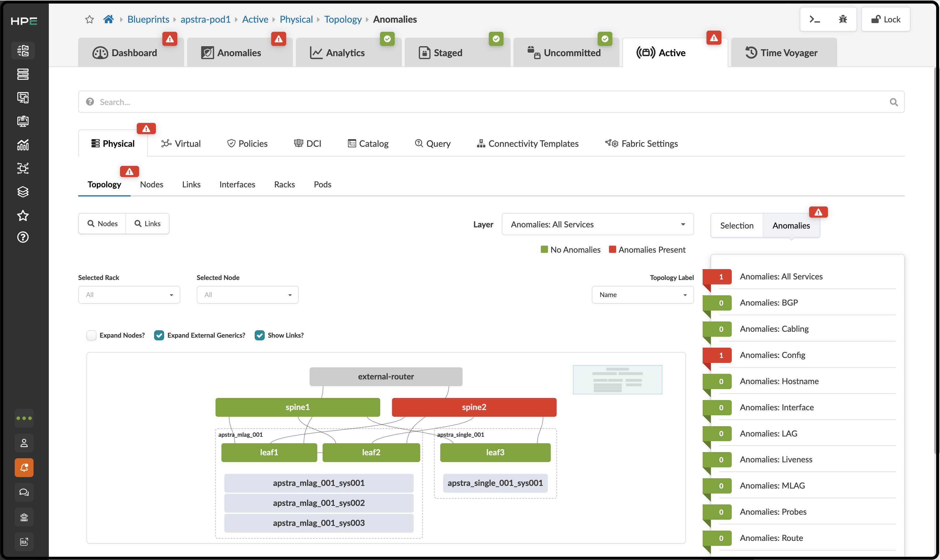The image size is (940, 560).
Task: Switch to the Time Voyager tab
Action: click(784, 53)
